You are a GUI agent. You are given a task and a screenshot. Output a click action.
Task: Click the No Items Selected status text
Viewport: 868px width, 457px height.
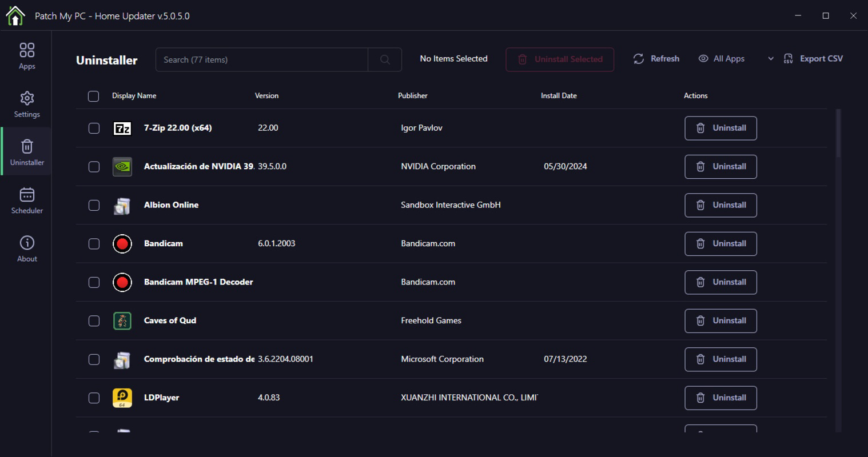pyautogui.click(x=453, y=59)
